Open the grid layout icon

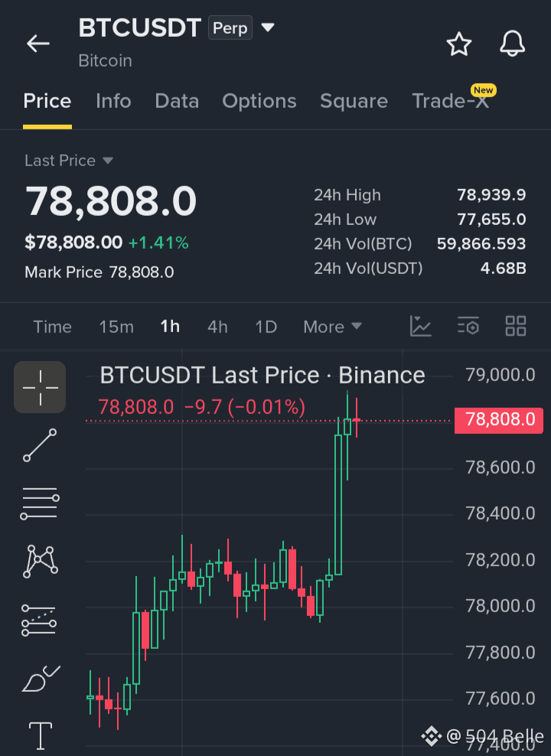[515, 327]
